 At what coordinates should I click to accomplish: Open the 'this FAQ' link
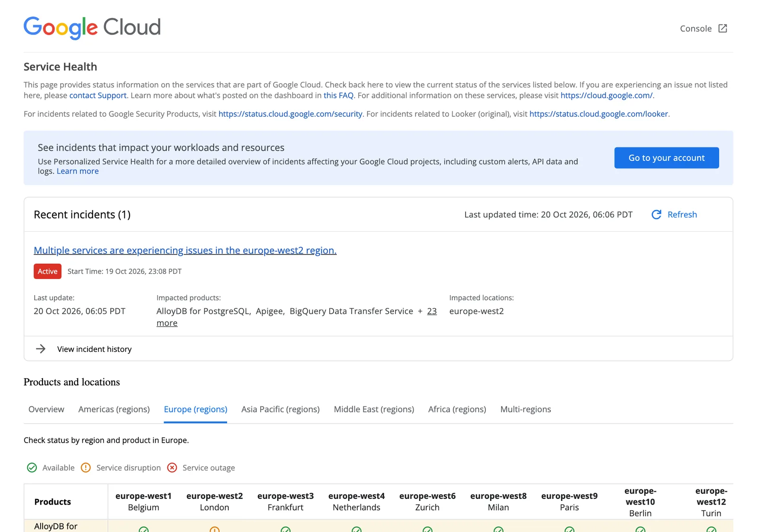(338, 96)
